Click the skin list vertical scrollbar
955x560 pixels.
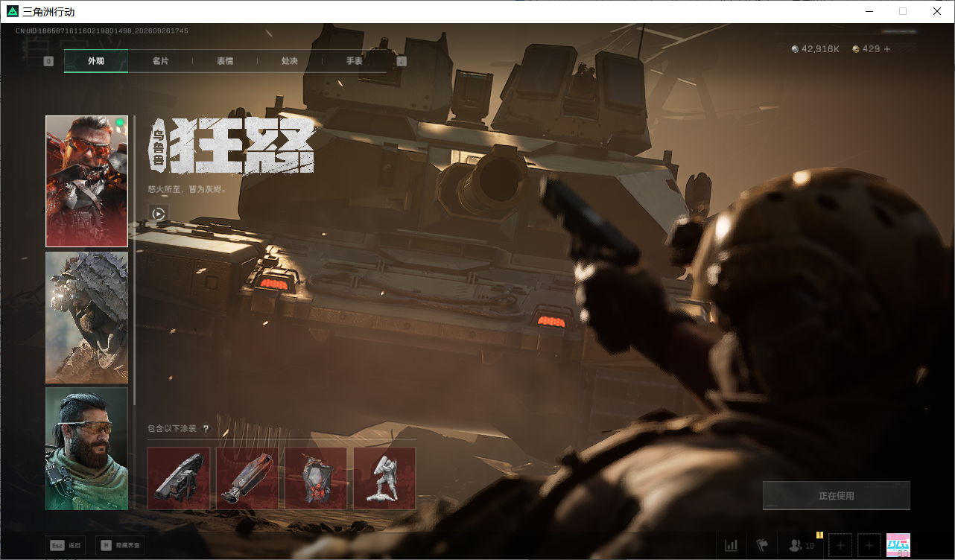[134, 261]
